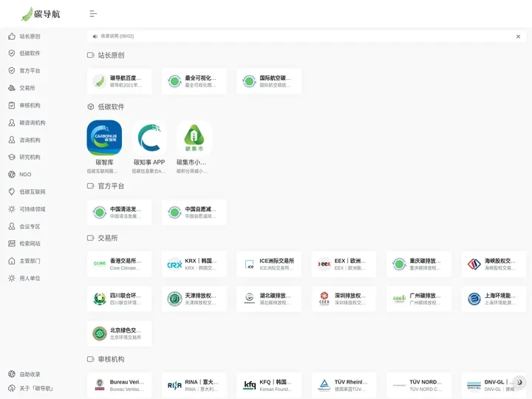The width and height of the screenshot is (532, 399).
Task: Click the 站长原创 section heading
Action: [x=111, y=55]
